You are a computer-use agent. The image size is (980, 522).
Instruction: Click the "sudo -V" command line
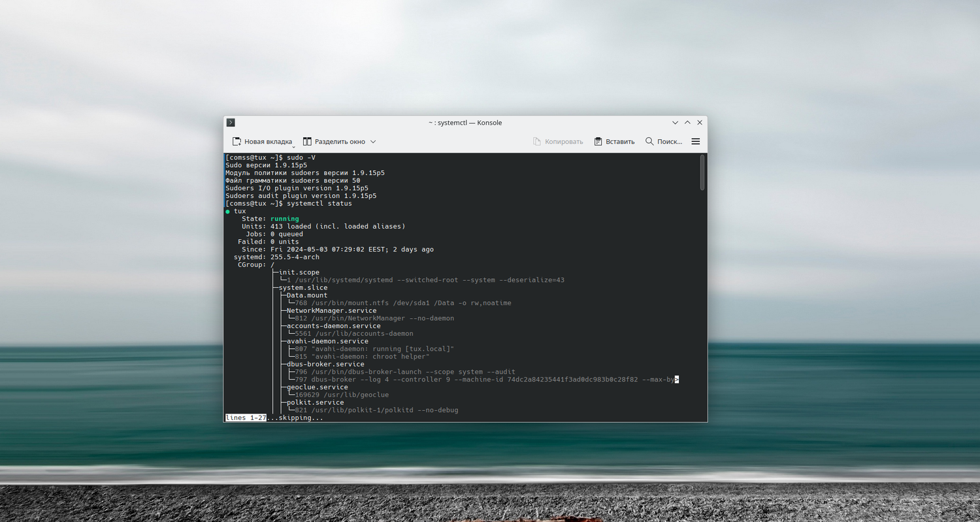[270, 157]
